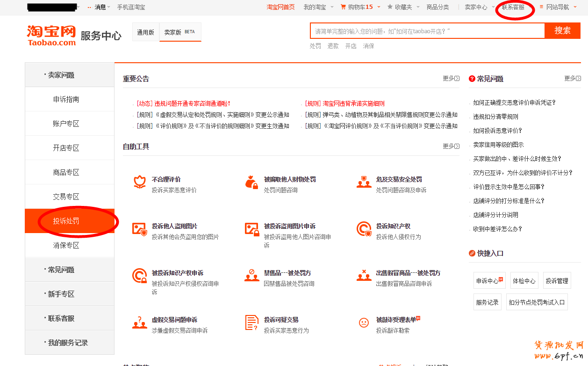The image size is (588, 366).
Task: Open 账户专区 in the sidebar
Action: 66,124
